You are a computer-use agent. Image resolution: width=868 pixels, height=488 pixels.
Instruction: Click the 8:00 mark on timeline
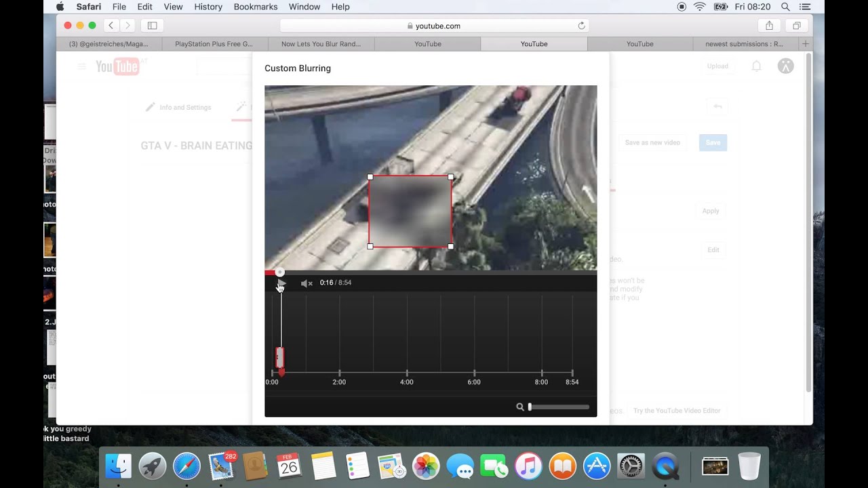541,382
